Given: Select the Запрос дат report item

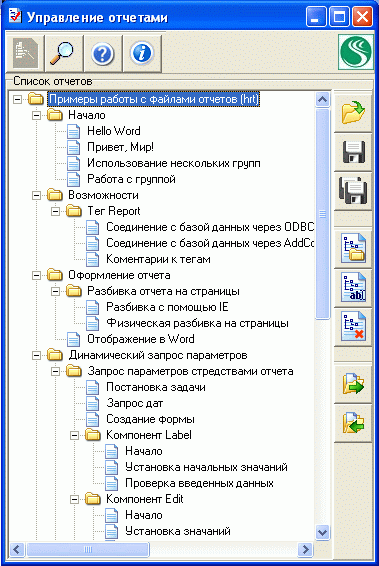Looking at the screenshot, I should (x=134, y=403).
